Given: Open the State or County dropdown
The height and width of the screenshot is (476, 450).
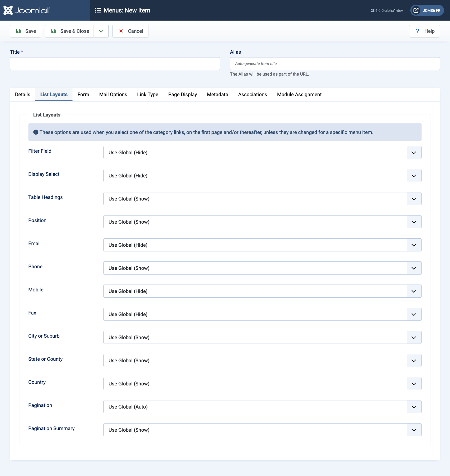Looking at the screenshot, I should (262, 360).
